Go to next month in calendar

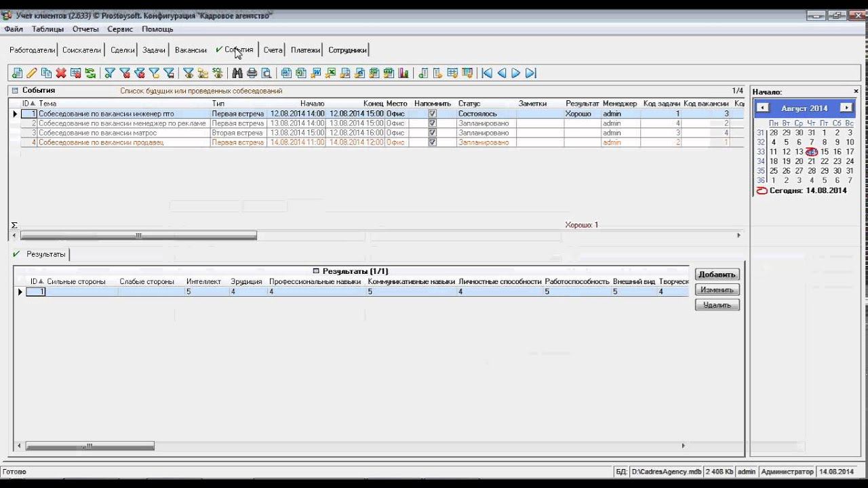pyautogui.click(x=846, y=108)
